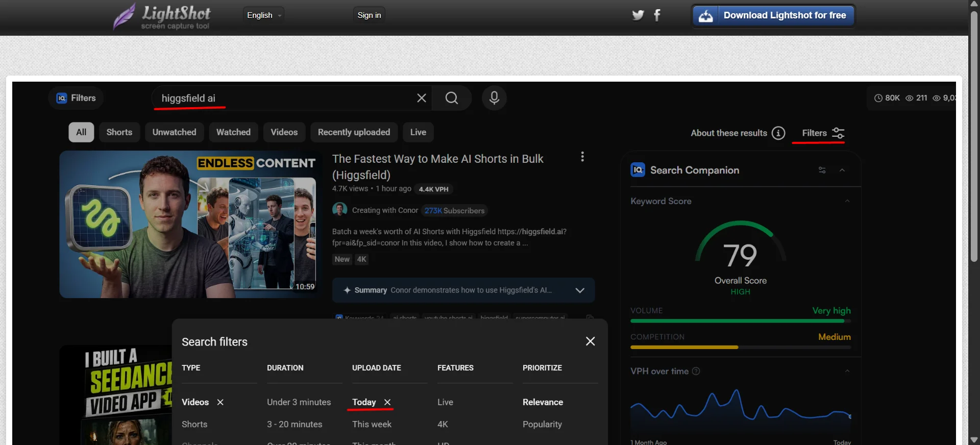Close the Search filters dialog
This screenshot has width=980, height=445.
point(591,341)
